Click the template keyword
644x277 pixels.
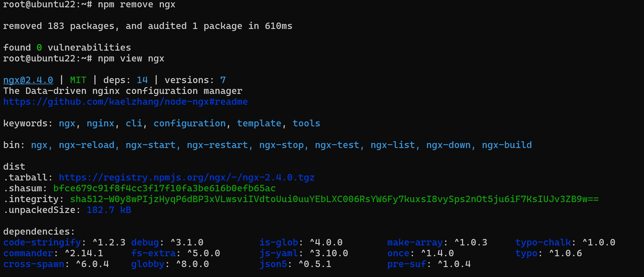coord(259,123)
